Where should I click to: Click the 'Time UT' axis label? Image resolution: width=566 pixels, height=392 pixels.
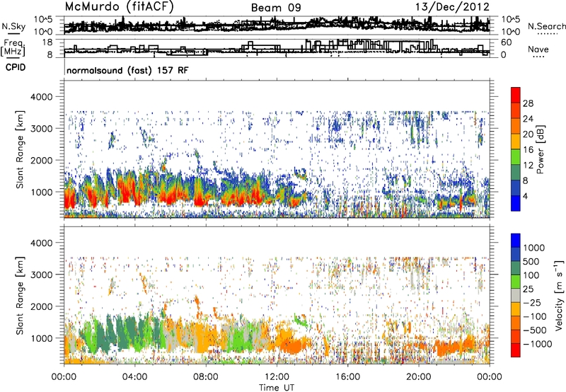click(x=277, y=388)
